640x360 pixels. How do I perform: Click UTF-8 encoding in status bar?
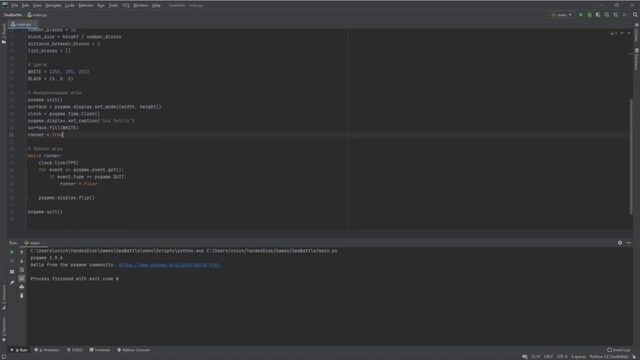[562, 357]
